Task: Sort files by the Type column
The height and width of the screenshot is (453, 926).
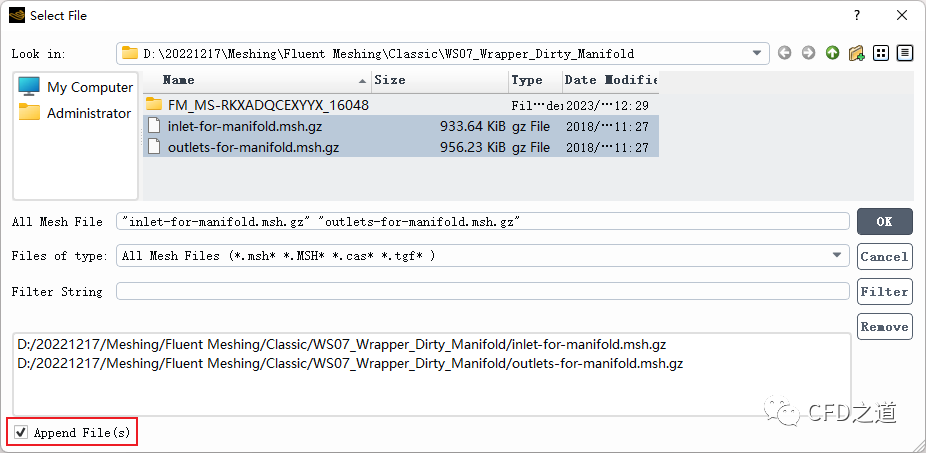Action: coord(534,80)
